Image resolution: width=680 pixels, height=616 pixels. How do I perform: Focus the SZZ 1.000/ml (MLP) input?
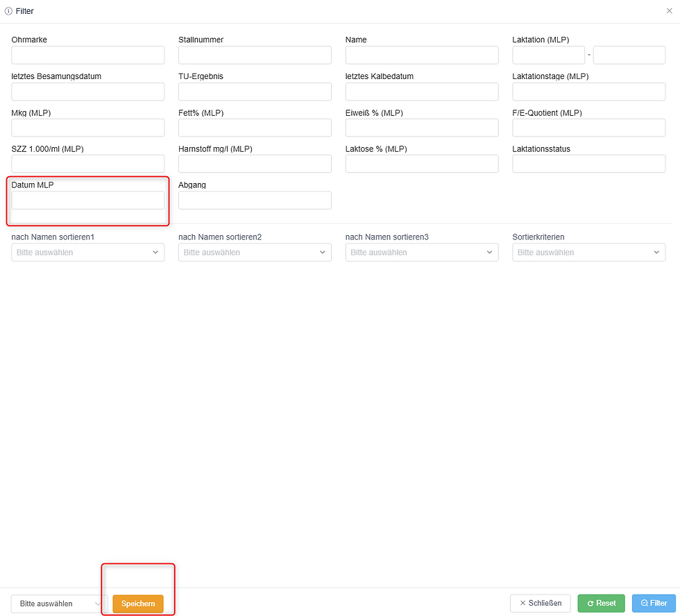point(87,164)
